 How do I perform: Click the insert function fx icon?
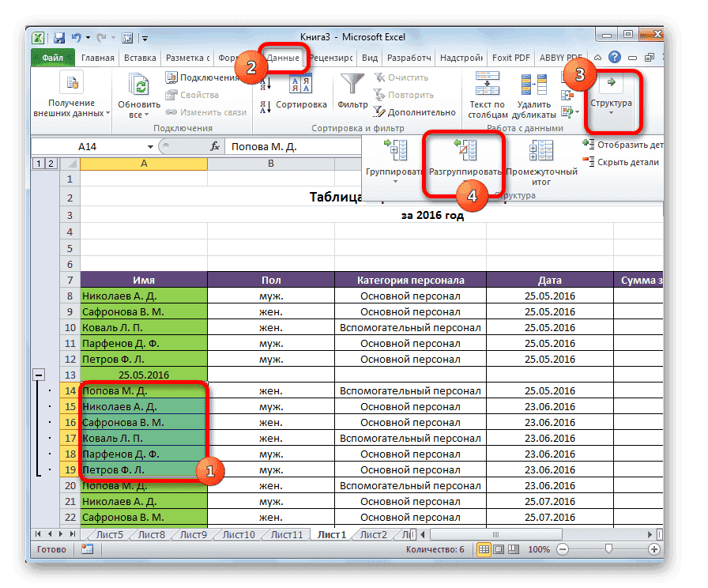pyautogui.click(x=214, y=146)
